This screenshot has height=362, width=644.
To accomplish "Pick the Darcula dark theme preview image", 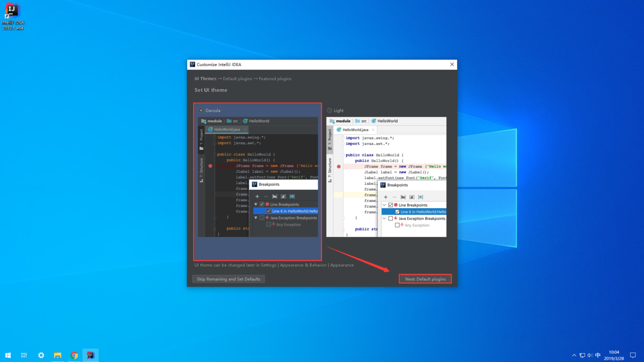I will 258,177.
